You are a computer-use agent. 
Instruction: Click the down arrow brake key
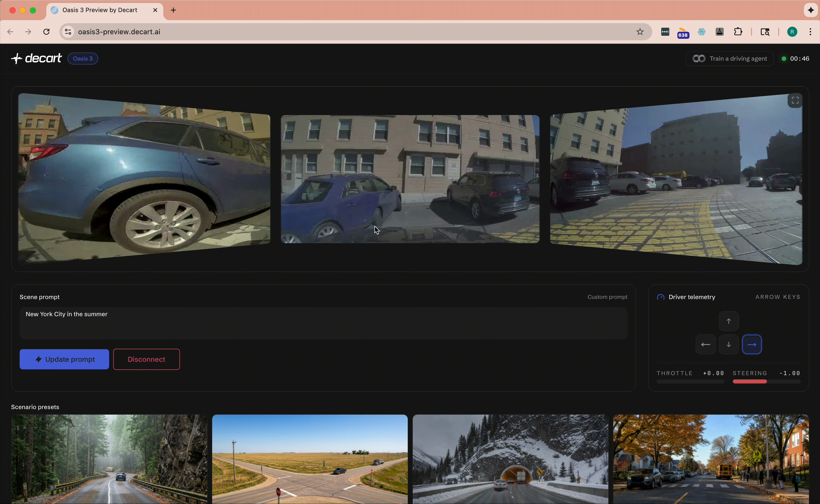pyautogui.click(x=729, y=345)
